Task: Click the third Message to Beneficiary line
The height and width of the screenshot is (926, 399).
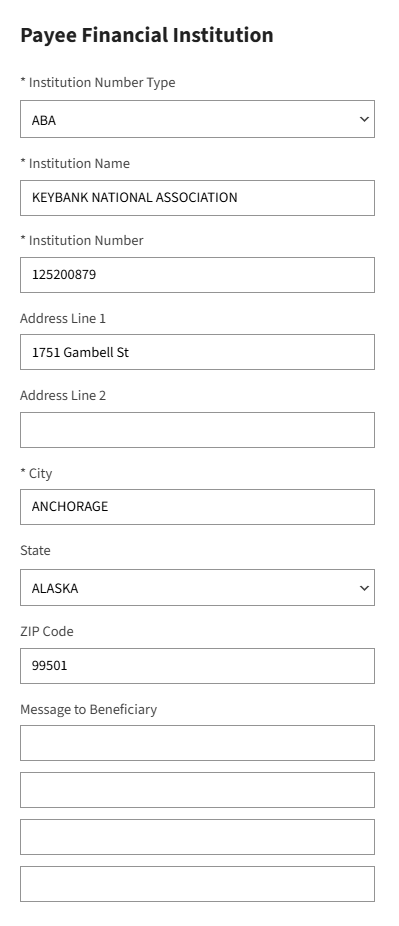Action: pyautogui.click(x=197, y=837)
